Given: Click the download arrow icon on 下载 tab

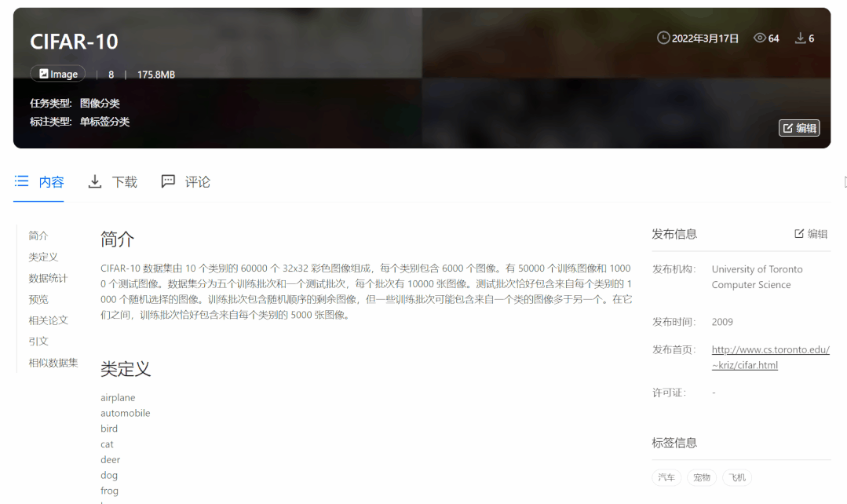Looking at the screenshot, I should (x=94, y=181).
